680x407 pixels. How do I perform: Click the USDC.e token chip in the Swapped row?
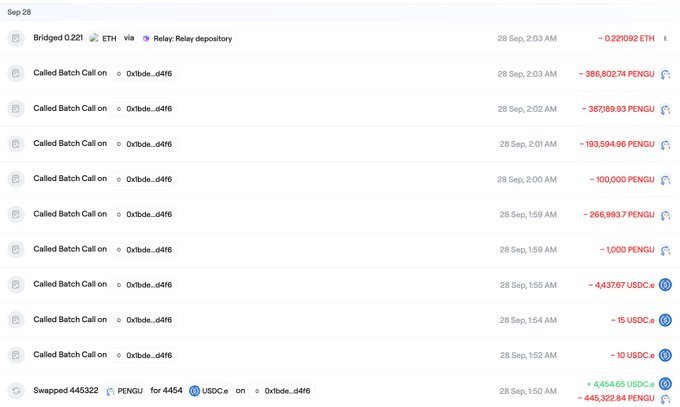coord(209,391)
